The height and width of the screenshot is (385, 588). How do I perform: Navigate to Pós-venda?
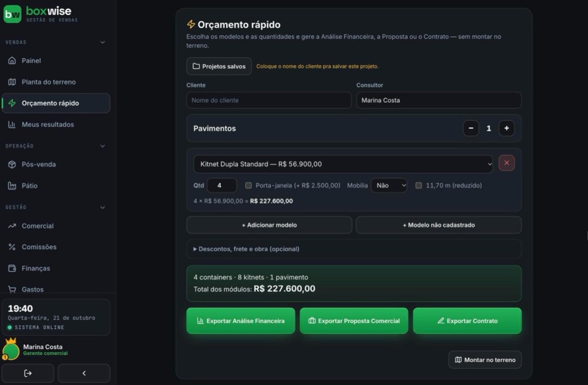click(56, 164)
